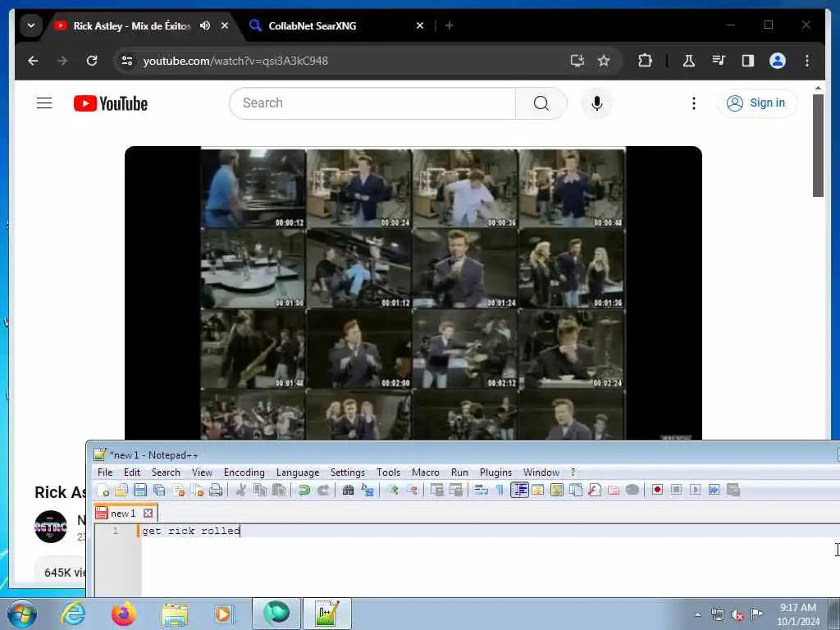Click the YouTube search box
The image size is (840, 630).
point(372,103)
